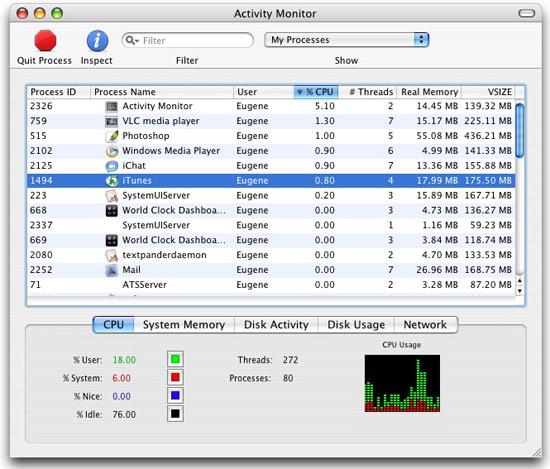Click the 5.10 CPU value
This screenshot has height=469, width=550.
click(324, 106)
